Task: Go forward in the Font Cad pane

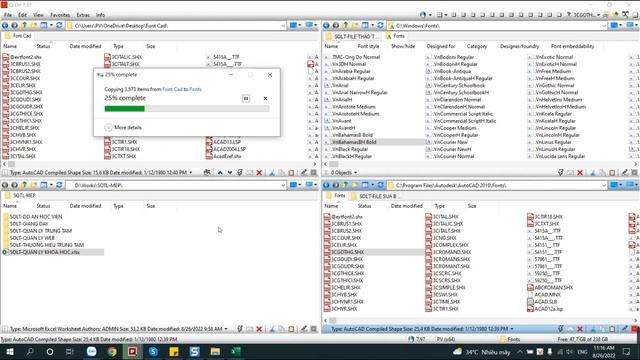Action: coord(14,25)
